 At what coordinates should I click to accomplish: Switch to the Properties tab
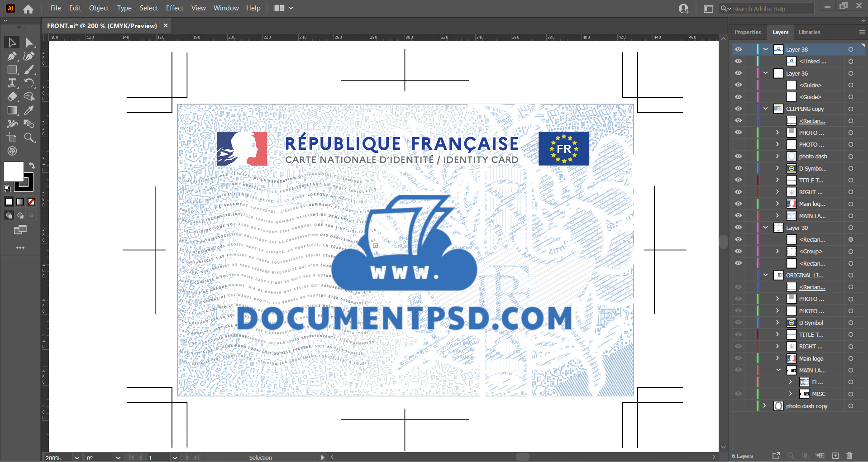[748, 32]
